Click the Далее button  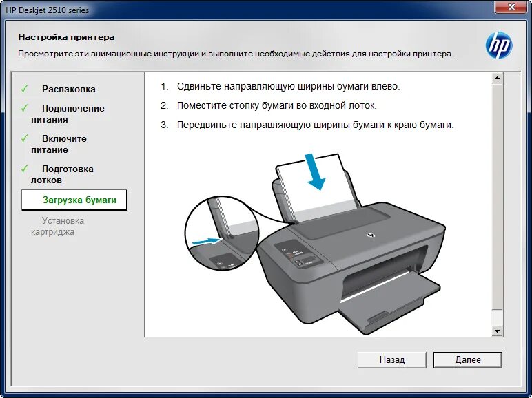[x=467, y=359]
